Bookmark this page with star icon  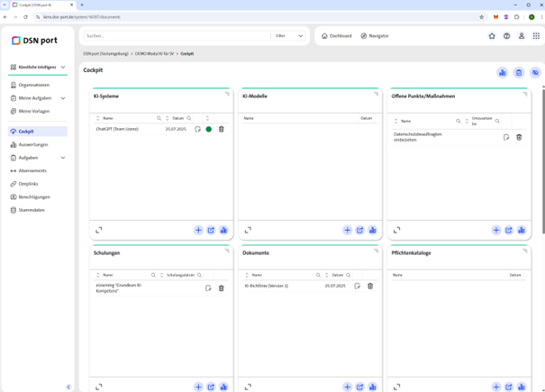click(481, 17)
